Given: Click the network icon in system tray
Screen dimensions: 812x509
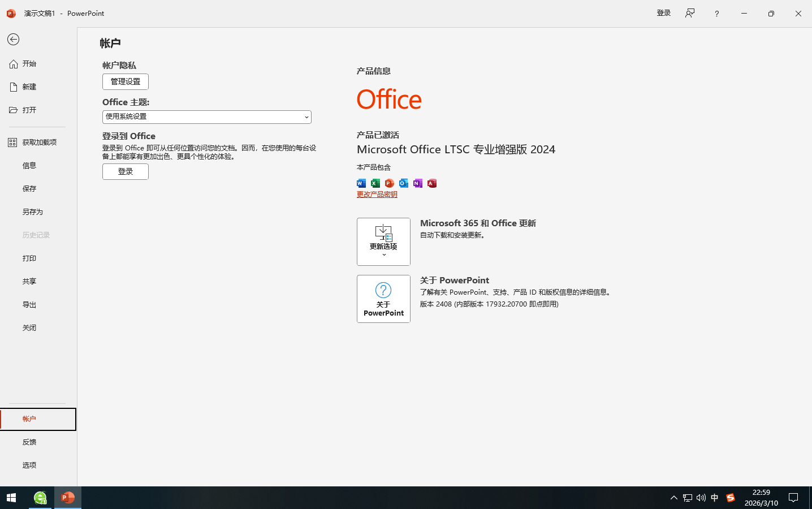Looking at the screenshot, I should click(688, 498).
